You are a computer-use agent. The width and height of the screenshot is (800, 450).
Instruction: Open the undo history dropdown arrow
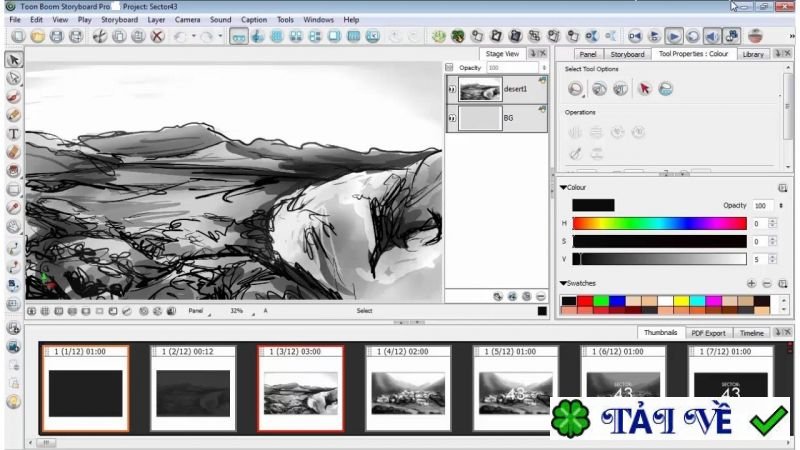[x=193, y=37]
